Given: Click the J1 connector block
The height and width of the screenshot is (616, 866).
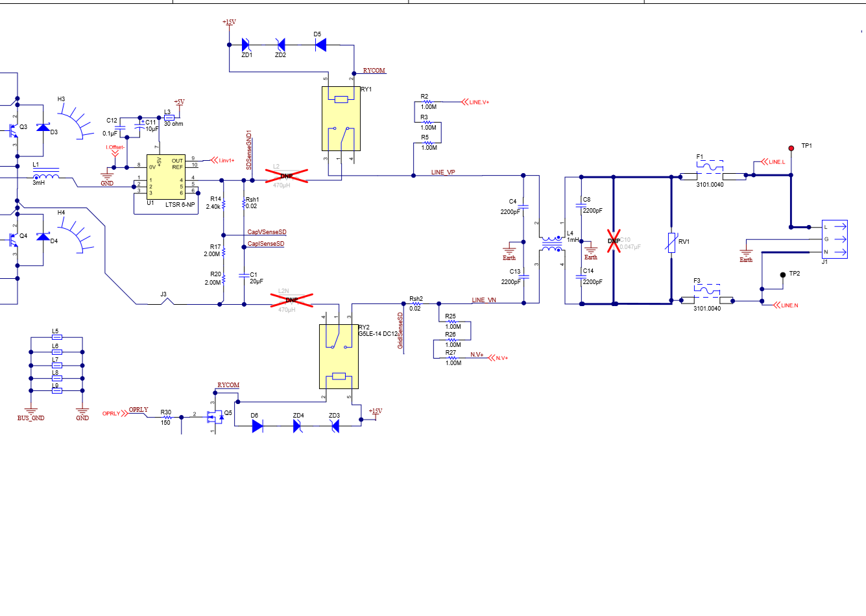Looking at the screenshot, I should click(835, 239).
